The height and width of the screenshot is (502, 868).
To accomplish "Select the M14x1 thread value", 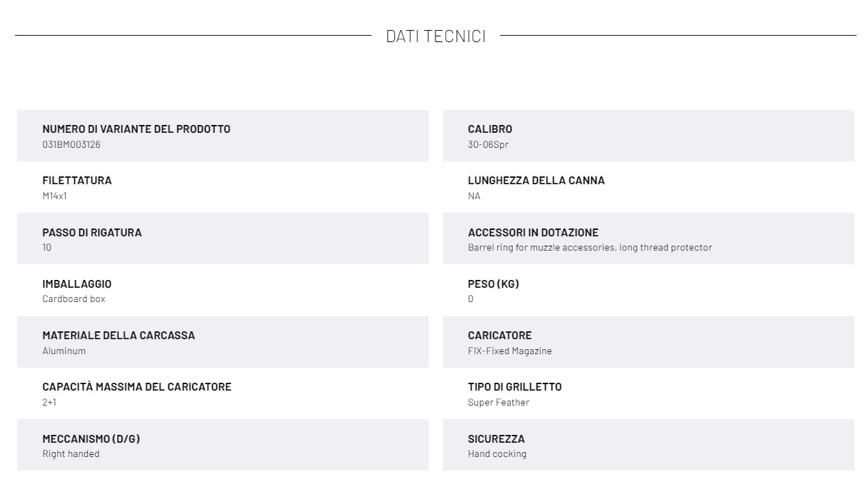I will (54, 196).
